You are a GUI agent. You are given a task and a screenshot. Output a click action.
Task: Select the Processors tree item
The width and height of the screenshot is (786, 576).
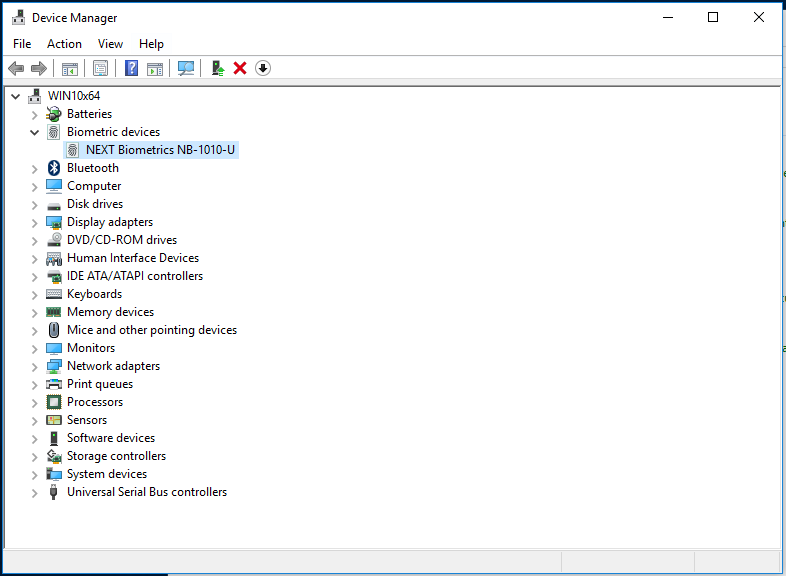(x=95, y=402)
